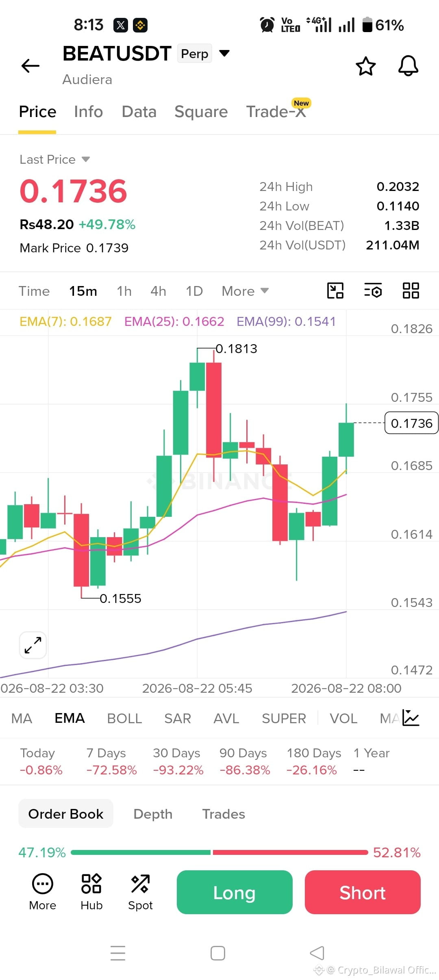Tap the green buy ratio bar
This screenshot has width=439, height=980.
[141, 852]
